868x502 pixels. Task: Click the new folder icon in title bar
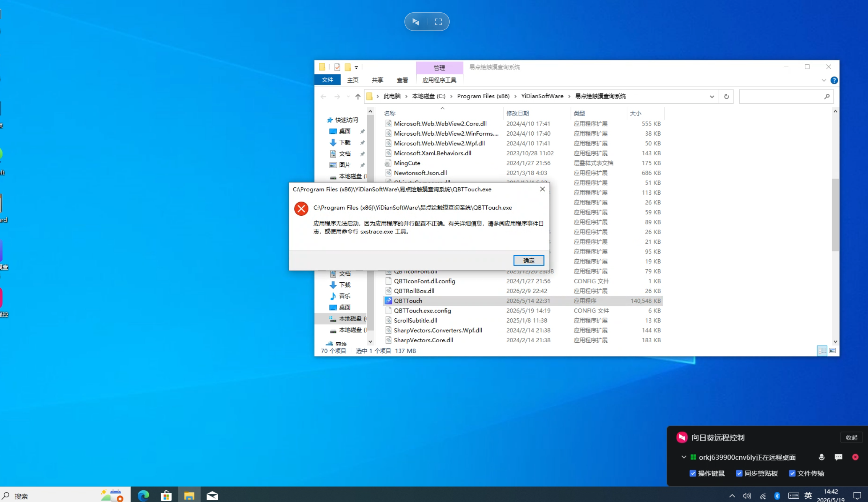pos(348,67)
